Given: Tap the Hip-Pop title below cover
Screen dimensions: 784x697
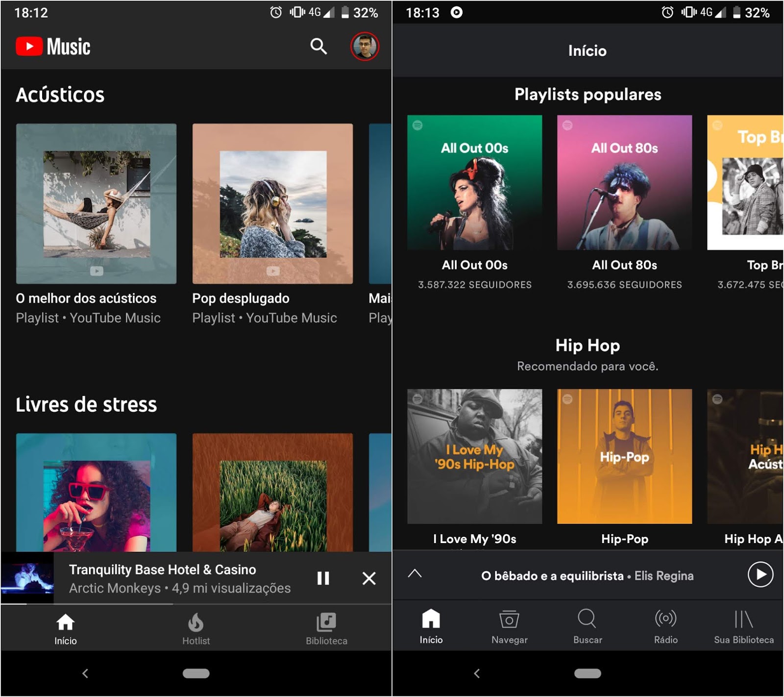Looking at the screenshot, I should click(x=625, y=539).
